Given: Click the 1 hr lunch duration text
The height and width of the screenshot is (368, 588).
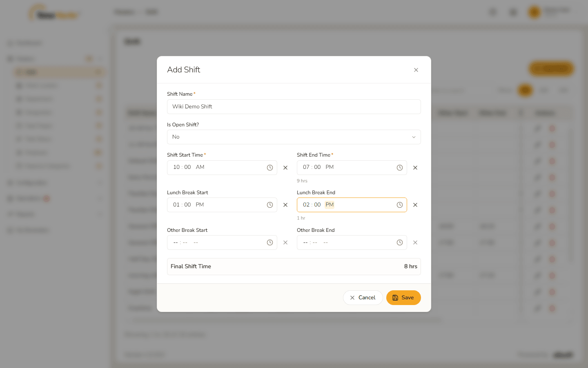Looking at the screenshot, I should point(301,218).
